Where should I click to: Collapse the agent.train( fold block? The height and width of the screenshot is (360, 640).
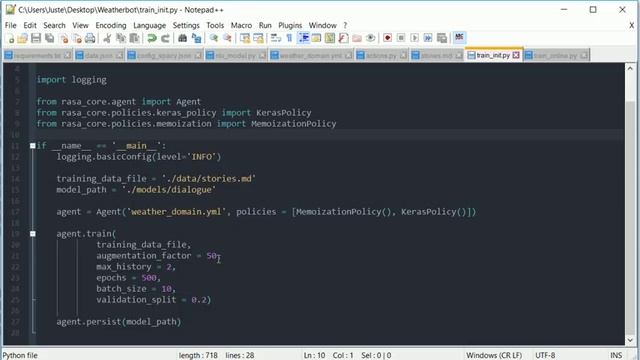pos(33,234)
